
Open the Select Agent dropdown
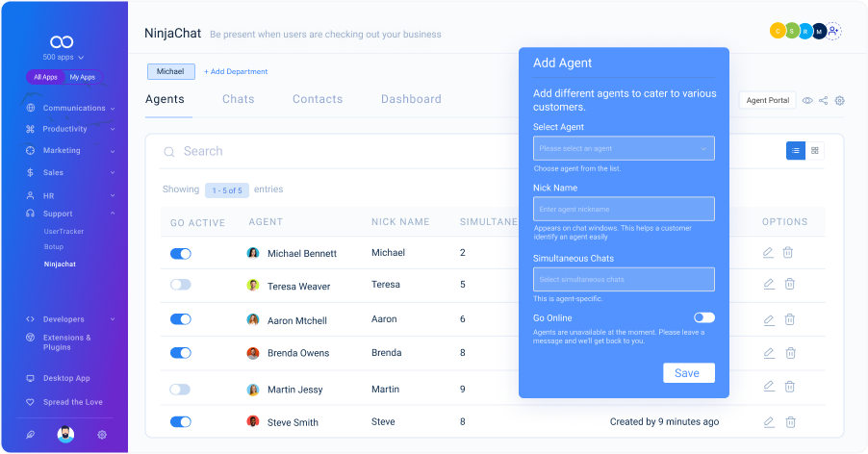tap(624, 148)
